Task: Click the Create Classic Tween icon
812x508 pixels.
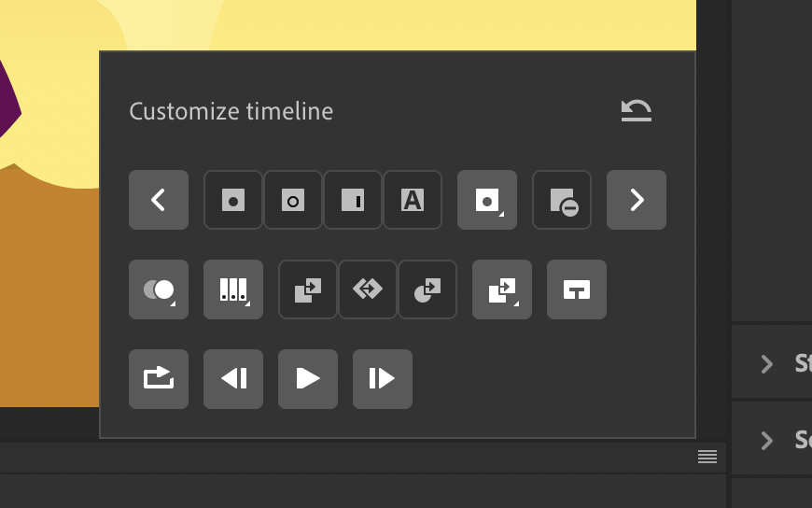Action: point(308,289)
